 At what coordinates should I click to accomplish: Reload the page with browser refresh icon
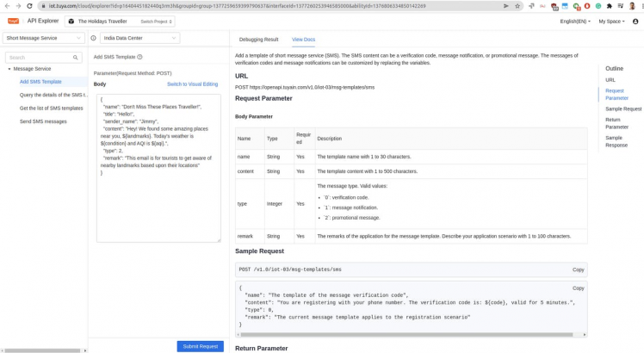coord(29,6)
